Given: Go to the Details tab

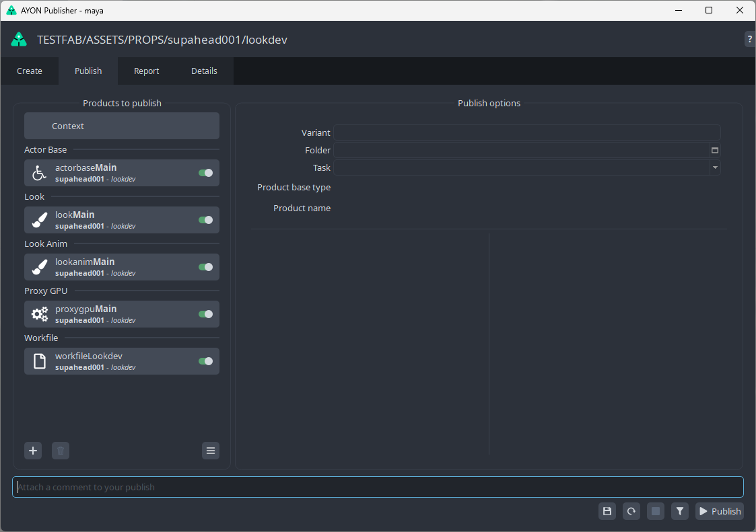Looking at the screenshot, I should click(205, 71).
